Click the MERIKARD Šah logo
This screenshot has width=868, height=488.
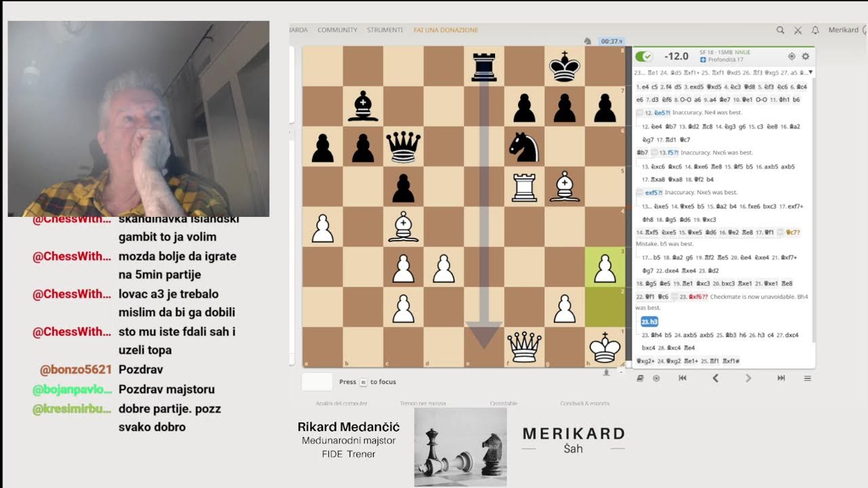click(574, 440)
